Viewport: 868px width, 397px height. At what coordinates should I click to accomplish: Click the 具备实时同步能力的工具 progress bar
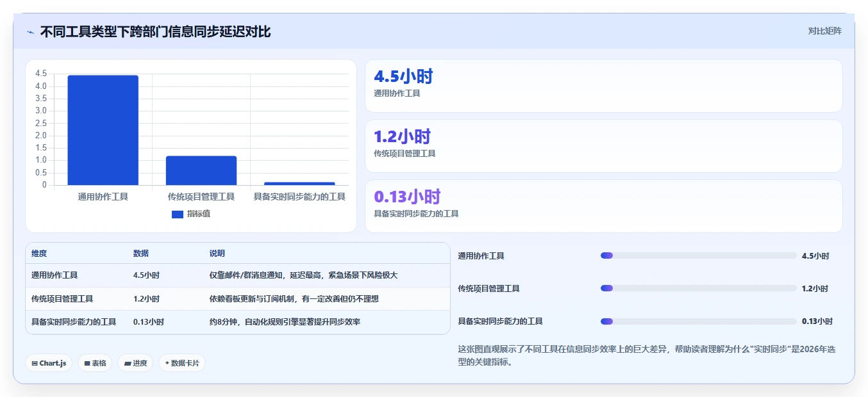(699, 321)
